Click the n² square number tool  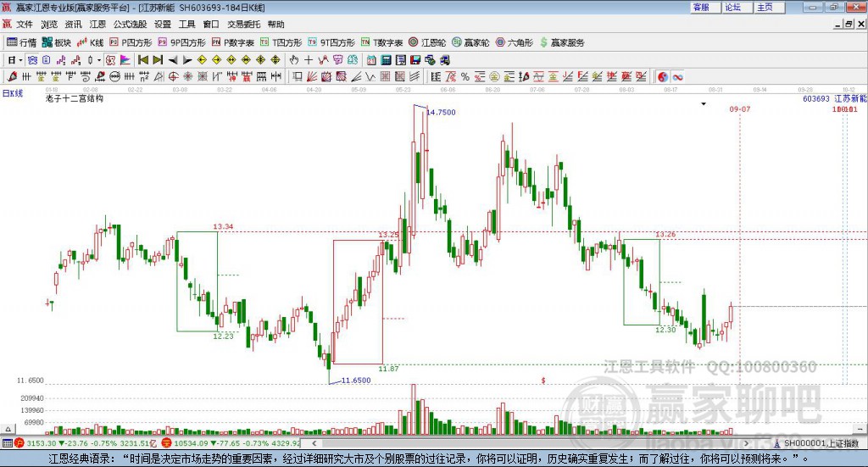[144, 77]
